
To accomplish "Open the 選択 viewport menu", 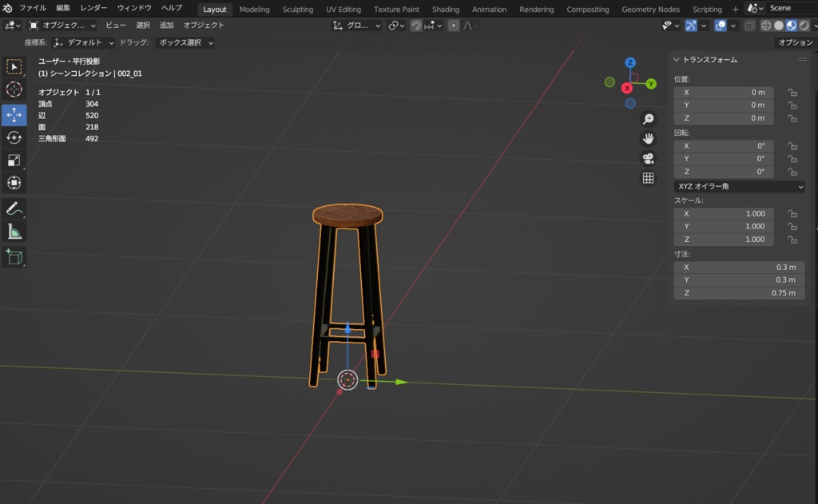I will click(x=143, y=26).
